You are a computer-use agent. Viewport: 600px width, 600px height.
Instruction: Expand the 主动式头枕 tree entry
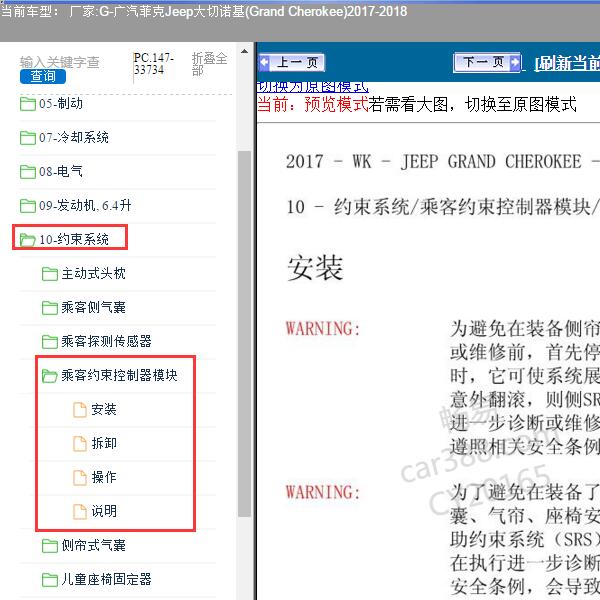pyautogui.click(x=93, y=274)
